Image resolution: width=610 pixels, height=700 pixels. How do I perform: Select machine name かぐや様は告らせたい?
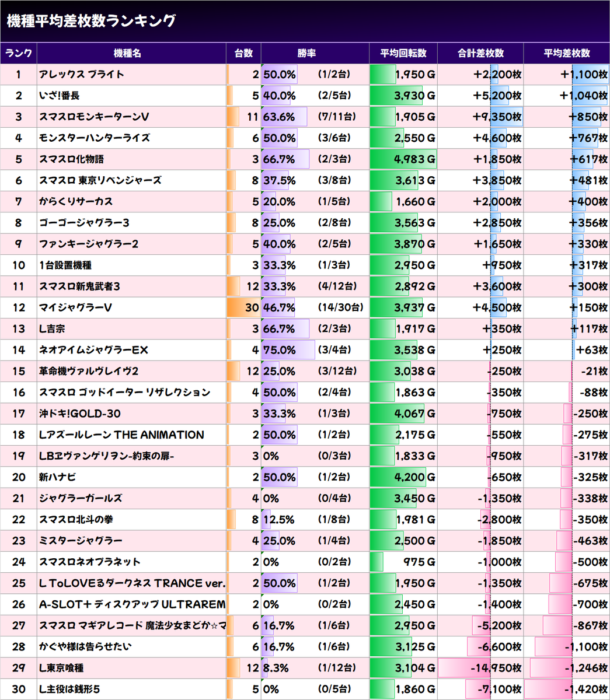[x=85, y=647]
